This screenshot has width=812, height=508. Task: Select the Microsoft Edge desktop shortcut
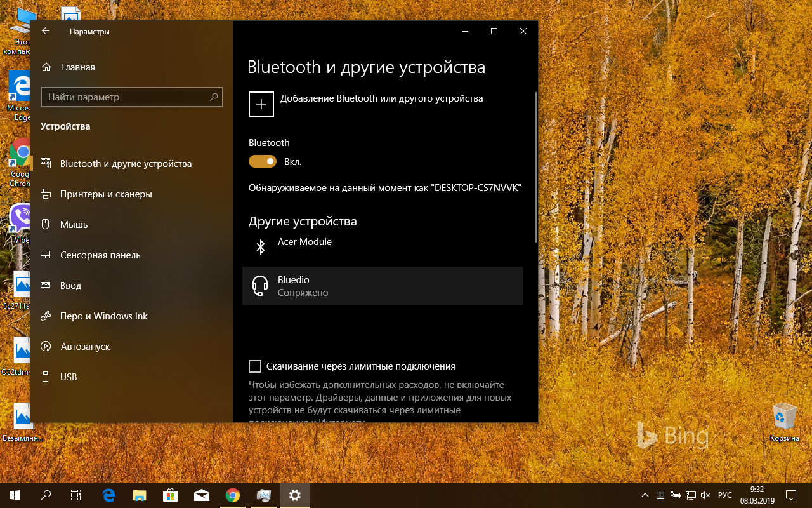[19, 97]
